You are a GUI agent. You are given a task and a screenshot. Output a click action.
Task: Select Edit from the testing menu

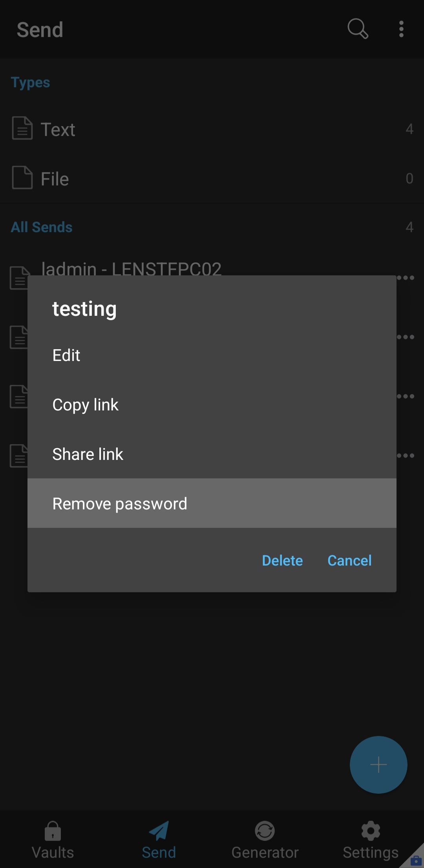pos(66,355)
